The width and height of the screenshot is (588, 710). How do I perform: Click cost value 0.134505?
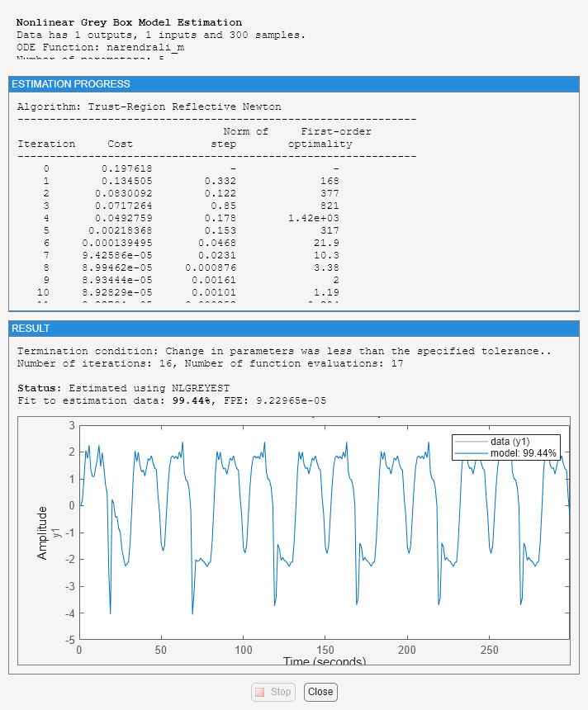pyautogui.click(x=127, y=181)
